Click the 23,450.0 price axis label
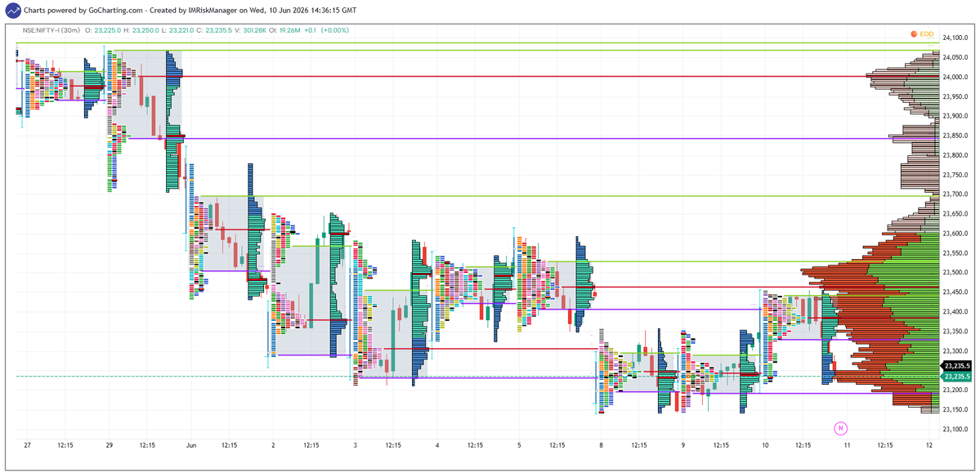The width and height of the screenshot is (980, 473). pyautogui.click(x=957, y=292)
